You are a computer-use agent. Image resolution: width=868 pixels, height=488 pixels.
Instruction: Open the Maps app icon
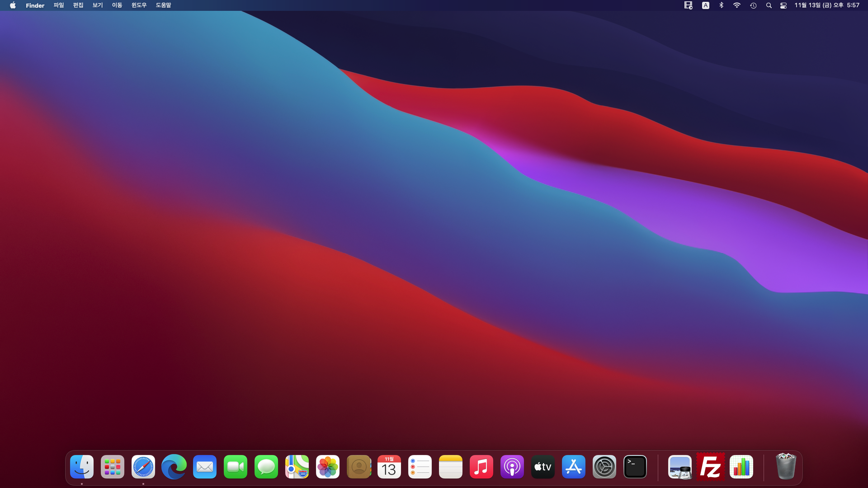click(x=297, y=467)
